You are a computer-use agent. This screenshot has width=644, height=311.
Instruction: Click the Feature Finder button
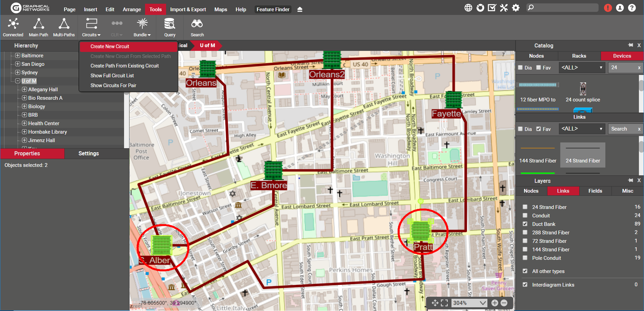pos(273,9)
